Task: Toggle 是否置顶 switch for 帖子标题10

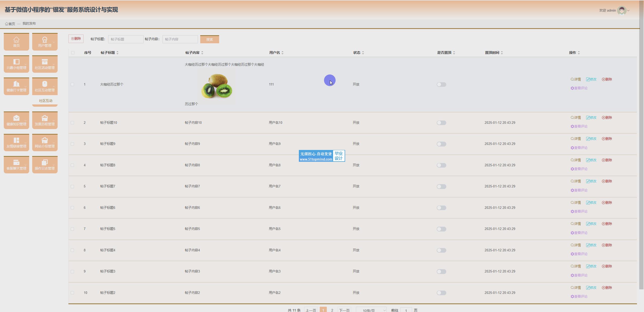Action: tap(441, 123)
